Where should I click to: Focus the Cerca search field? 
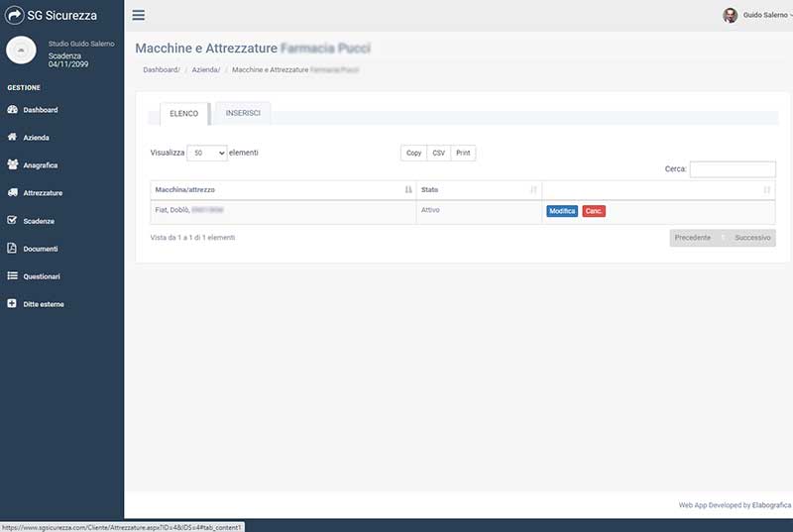click(733, 169)
